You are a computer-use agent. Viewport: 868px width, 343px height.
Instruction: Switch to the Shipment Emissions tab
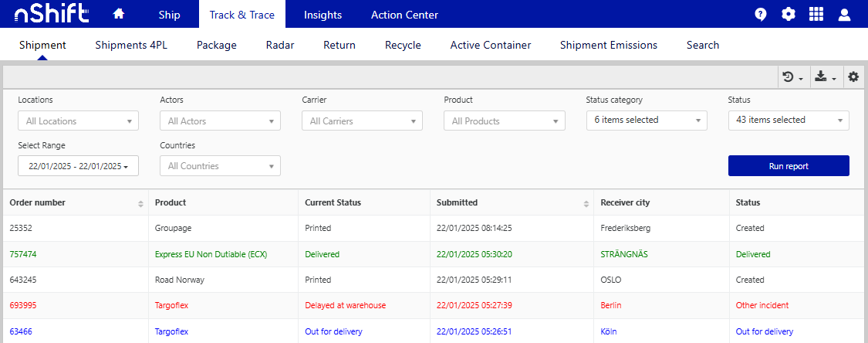coord(608,46)
